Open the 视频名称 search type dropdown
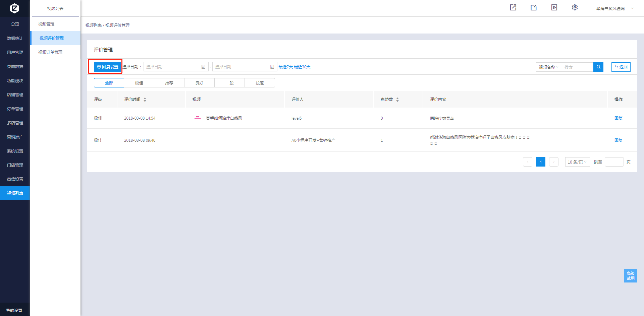Screen dimensions: 644x316 point(549,67)
